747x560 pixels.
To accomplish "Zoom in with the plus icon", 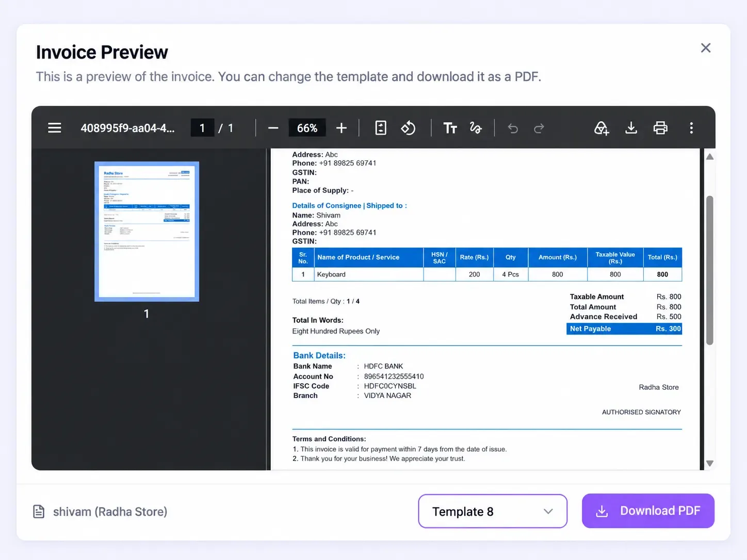I will click(x=341, y=128).
